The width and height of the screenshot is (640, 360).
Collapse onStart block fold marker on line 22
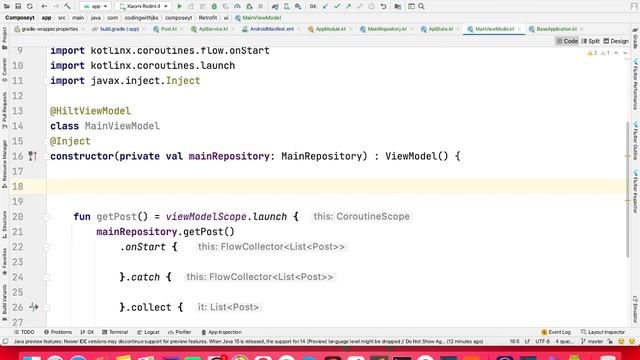click(x=47, y=247)
